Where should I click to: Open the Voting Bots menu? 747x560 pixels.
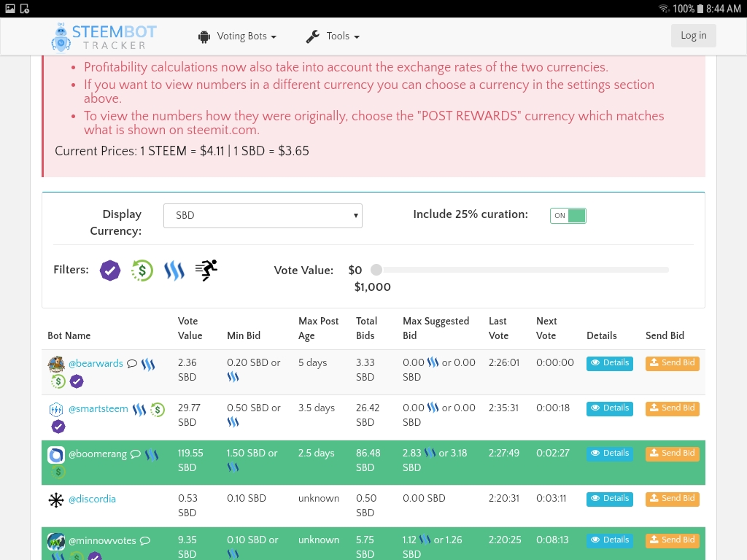click(237, 36)
